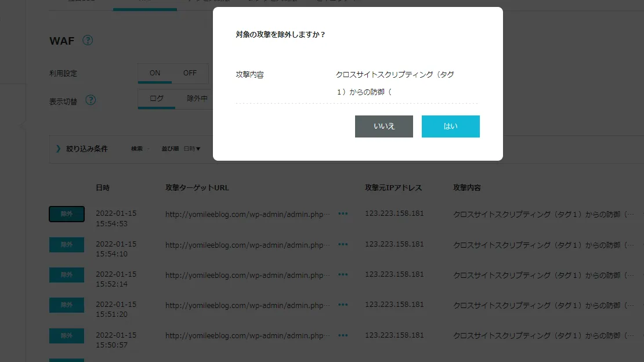
Task: Select the 攻撃元IPアドレス column header
Action: point(393,188)
